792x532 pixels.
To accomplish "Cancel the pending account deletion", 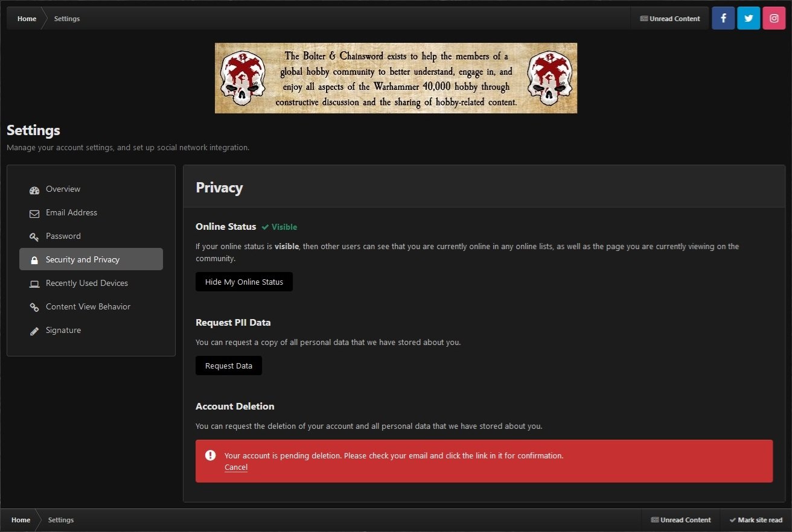I will 236,467.
